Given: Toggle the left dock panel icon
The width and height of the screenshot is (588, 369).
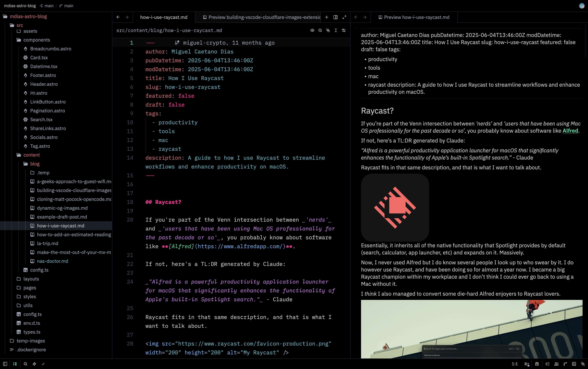Looking at the screenshot, I should [5, 364].
